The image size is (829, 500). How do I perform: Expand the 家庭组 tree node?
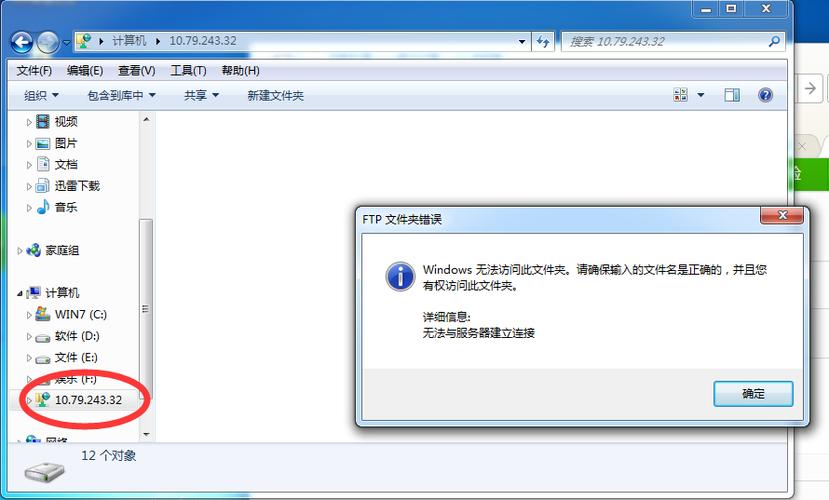20,251
